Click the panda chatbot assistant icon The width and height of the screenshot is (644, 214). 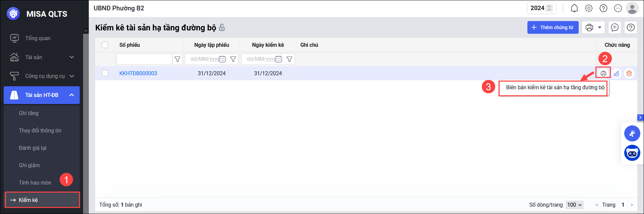pos(632,153)
